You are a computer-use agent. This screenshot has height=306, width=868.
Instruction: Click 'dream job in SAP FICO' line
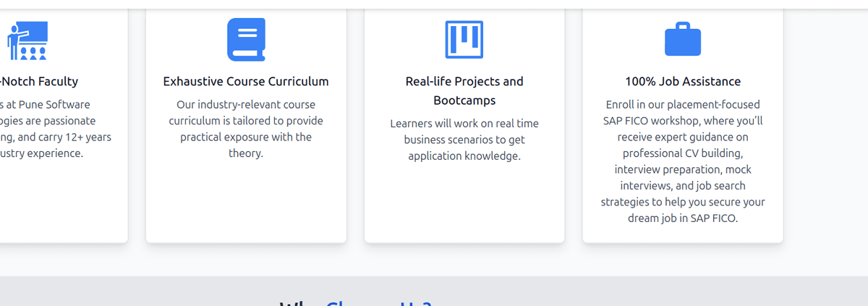tap(683, 218)
